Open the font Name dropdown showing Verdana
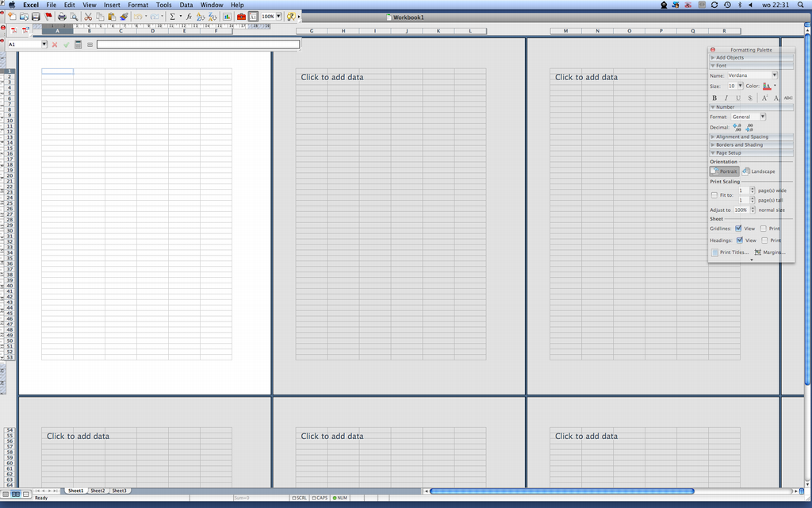The width and height of the screenshot is (812, 508). tap(753, 75)
